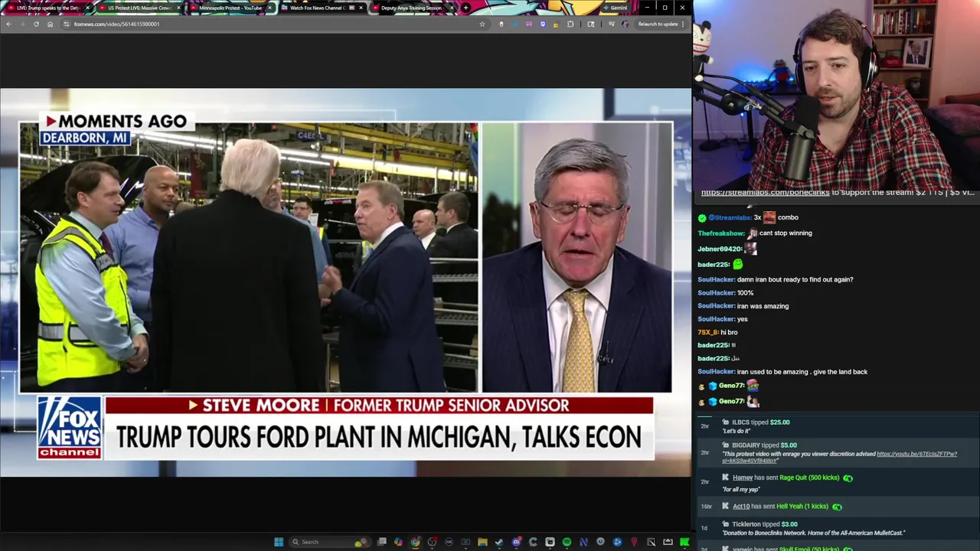Open a new browser tab
Screen dimensions: 980x551
click(465, 8)
